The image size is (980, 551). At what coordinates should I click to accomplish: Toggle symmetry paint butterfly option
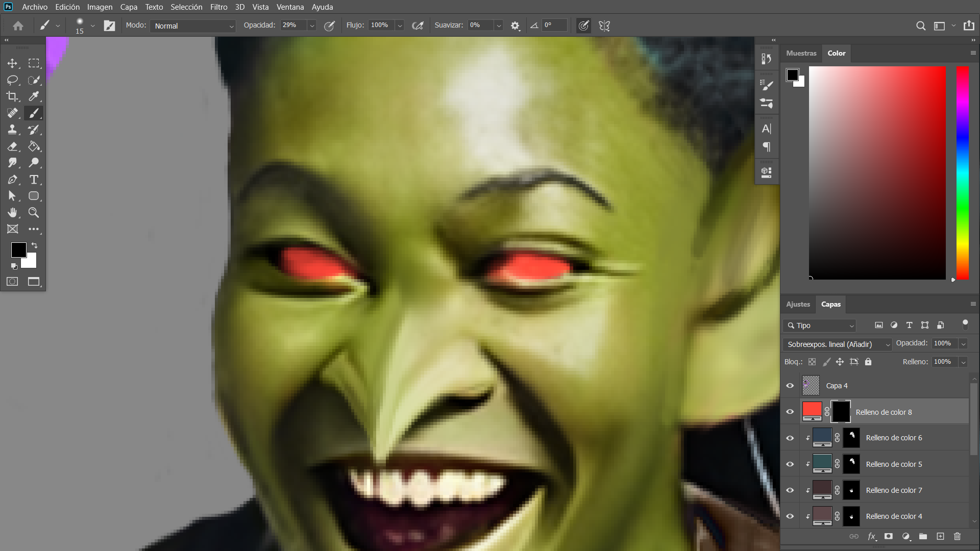(x=604, y=26)
